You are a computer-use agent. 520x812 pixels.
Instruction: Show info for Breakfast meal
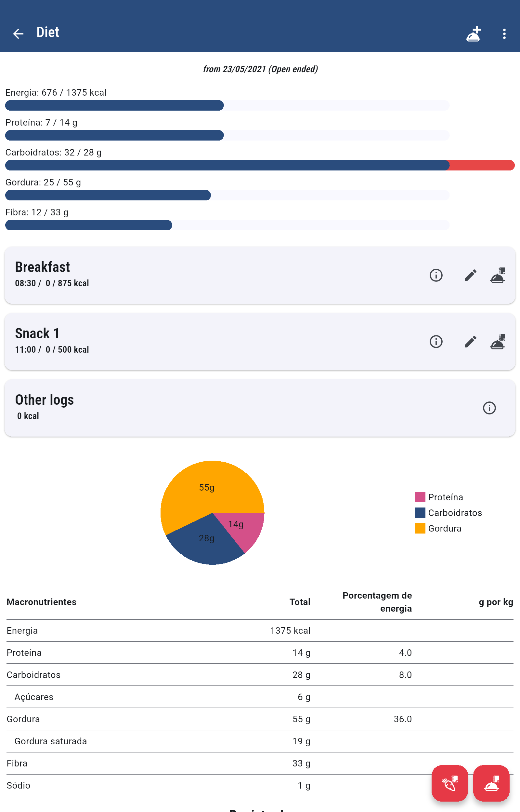point(435,275)
